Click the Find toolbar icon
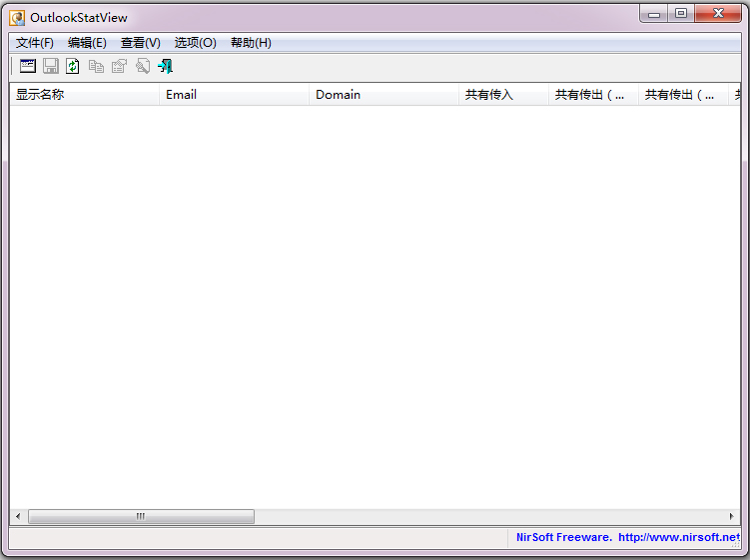The width and height of the screenshot is (750, 560). pos(143,66)
